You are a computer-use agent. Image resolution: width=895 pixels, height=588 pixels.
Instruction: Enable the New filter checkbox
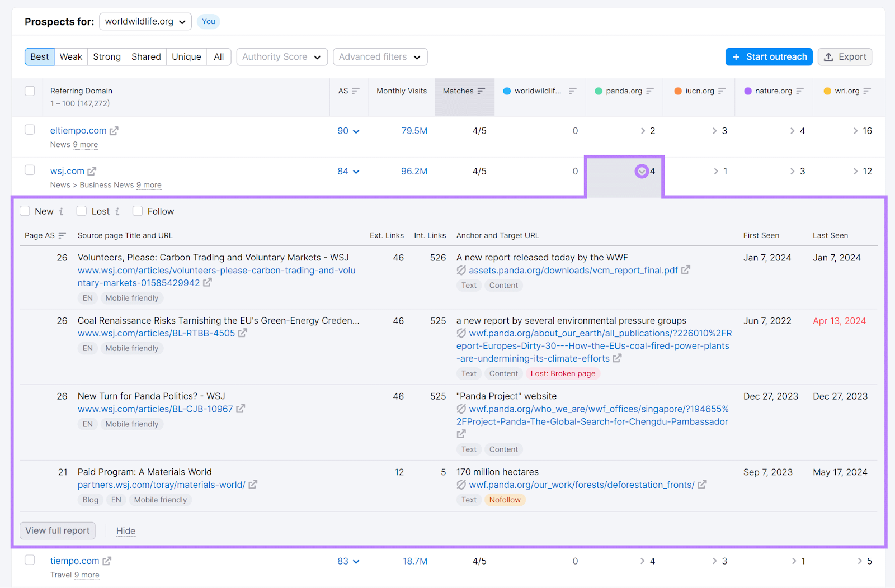tap(25, 211)
